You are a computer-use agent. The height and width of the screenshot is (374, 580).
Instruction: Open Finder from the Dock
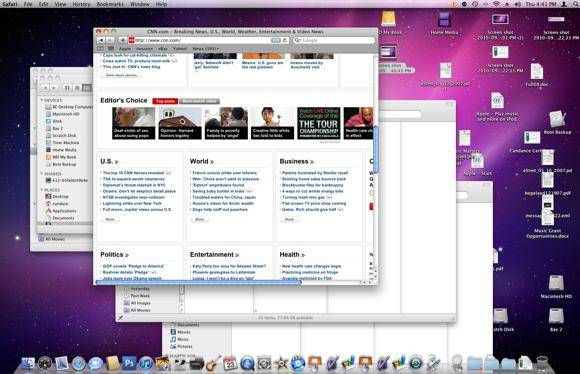[28, 363]
